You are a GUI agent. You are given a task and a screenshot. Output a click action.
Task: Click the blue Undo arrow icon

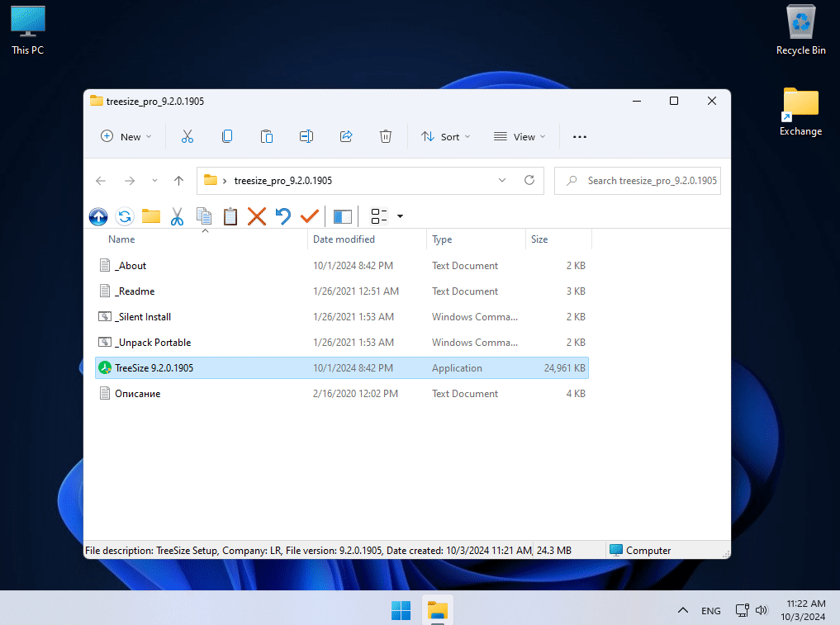(x=282, y=216)
